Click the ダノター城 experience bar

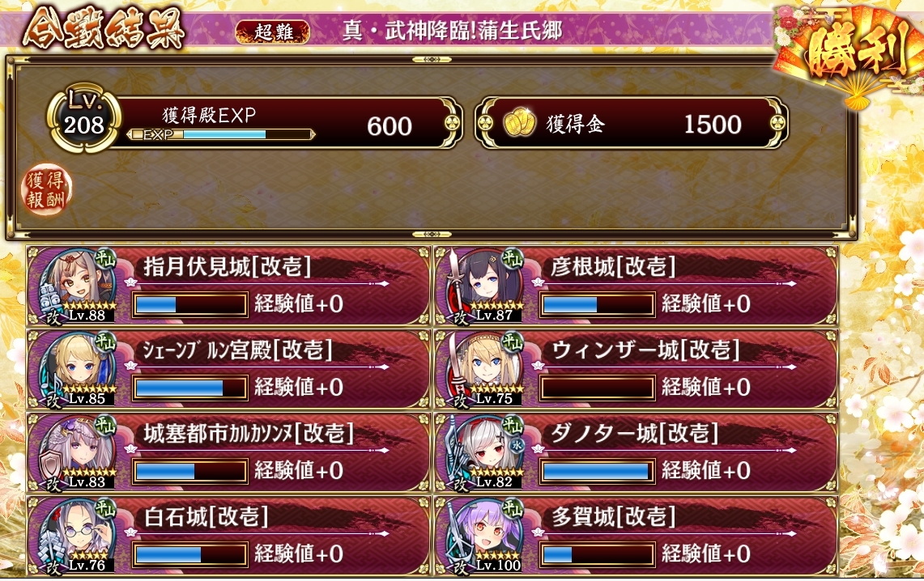click(597, 471)
